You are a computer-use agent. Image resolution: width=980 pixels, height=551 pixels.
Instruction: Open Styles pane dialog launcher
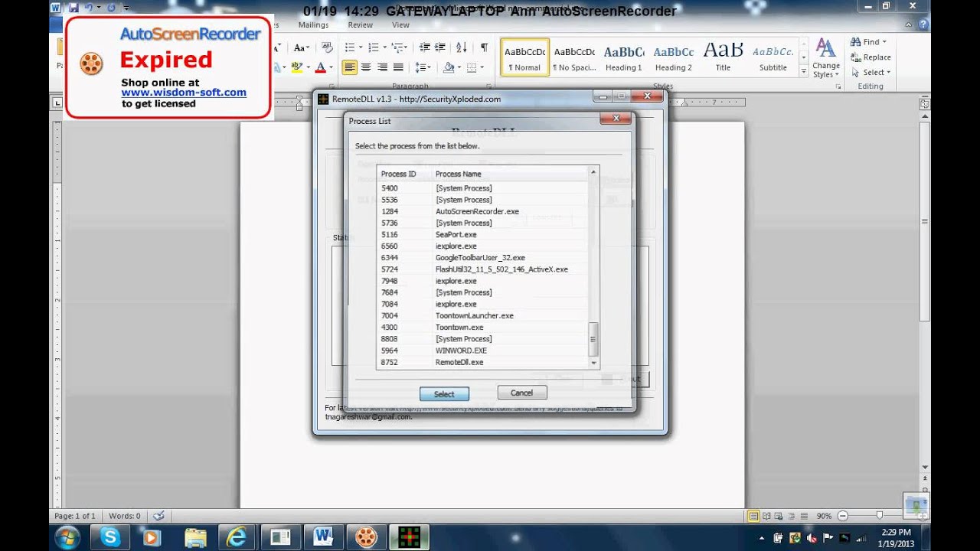(x=838, y=86)
